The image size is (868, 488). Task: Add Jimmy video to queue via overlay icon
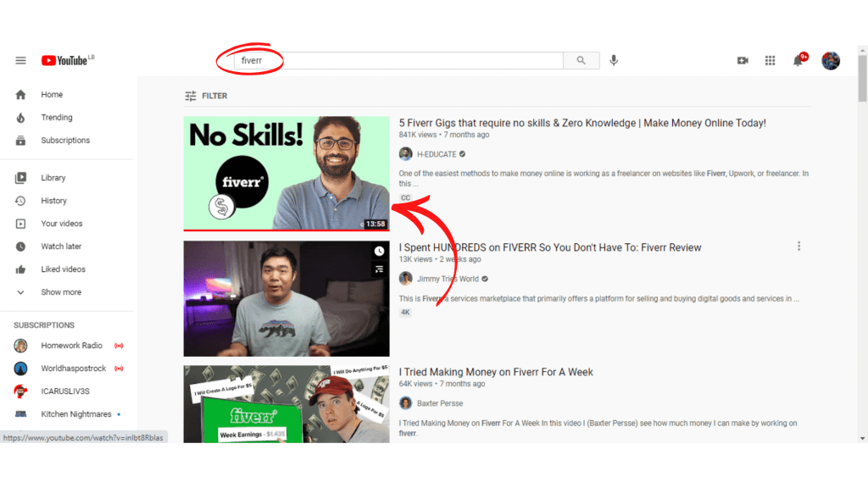pos(379,269)
